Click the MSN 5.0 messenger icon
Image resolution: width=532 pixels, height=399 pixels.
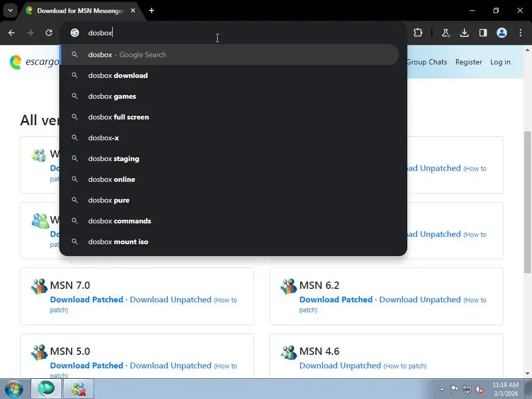point(39,352)
